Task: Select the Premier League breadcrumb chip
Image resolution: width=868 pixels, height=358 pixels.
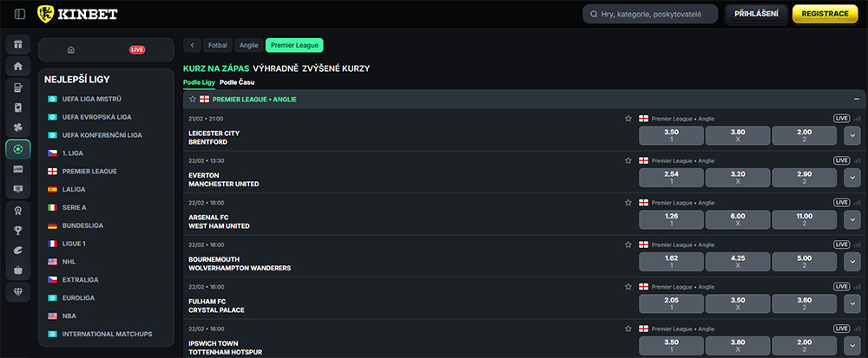Action: coord(294,45)
